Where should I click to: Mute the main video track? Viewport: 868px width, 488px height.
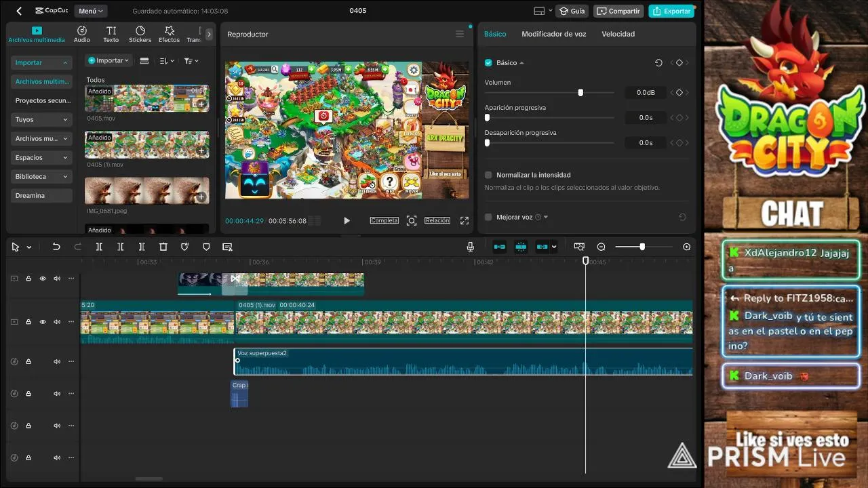pyautogui.click(x=57, y=322)
